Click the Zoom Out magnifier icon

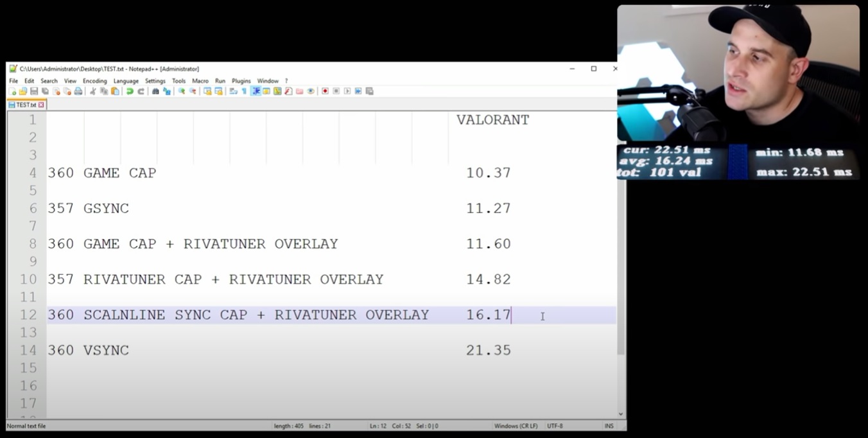click(x=193, y=91)
